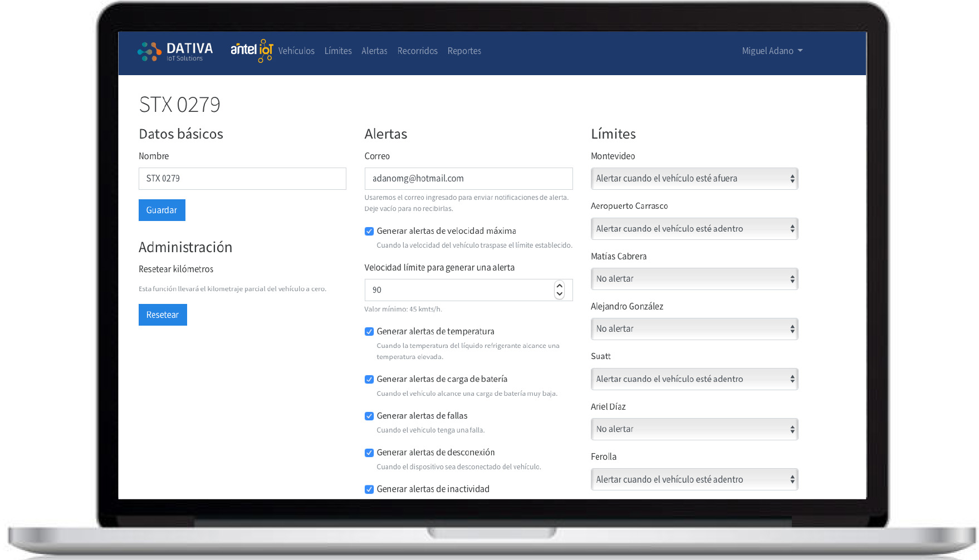This screenshot has height=560, width=979.
Task: Focus the Correo email field
Action: click(x=468, y=179)
